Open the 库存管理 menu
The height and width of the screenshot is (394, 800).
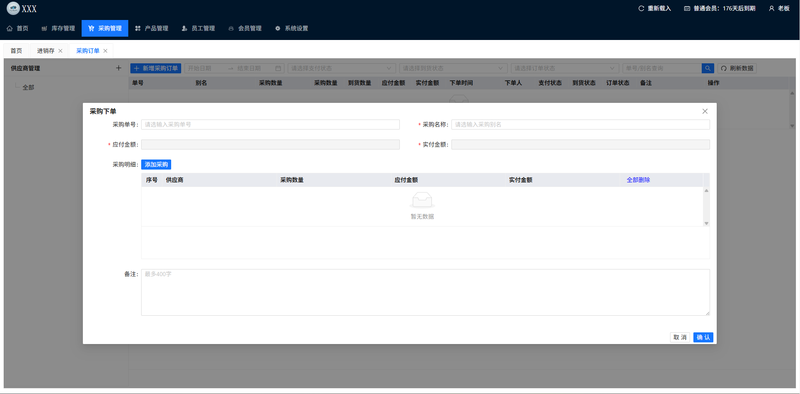pos(58,29)
